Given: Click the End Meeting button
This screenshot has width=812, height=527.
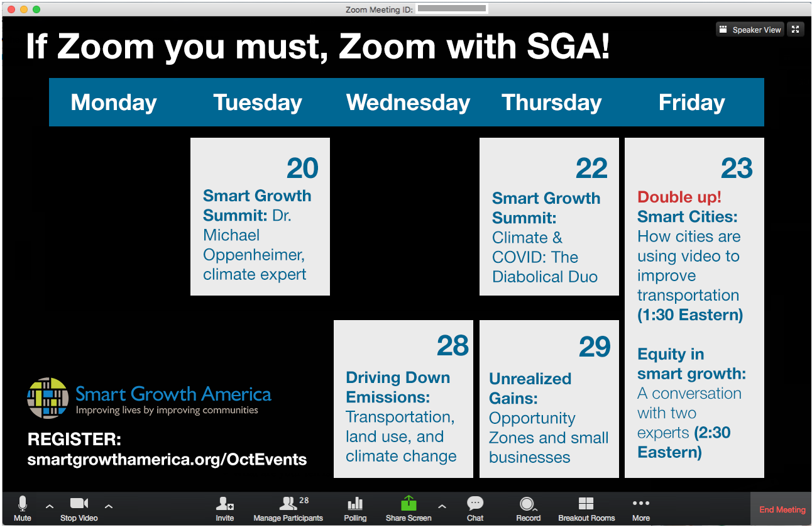Looking at the screenshot, I should [782, 509].
